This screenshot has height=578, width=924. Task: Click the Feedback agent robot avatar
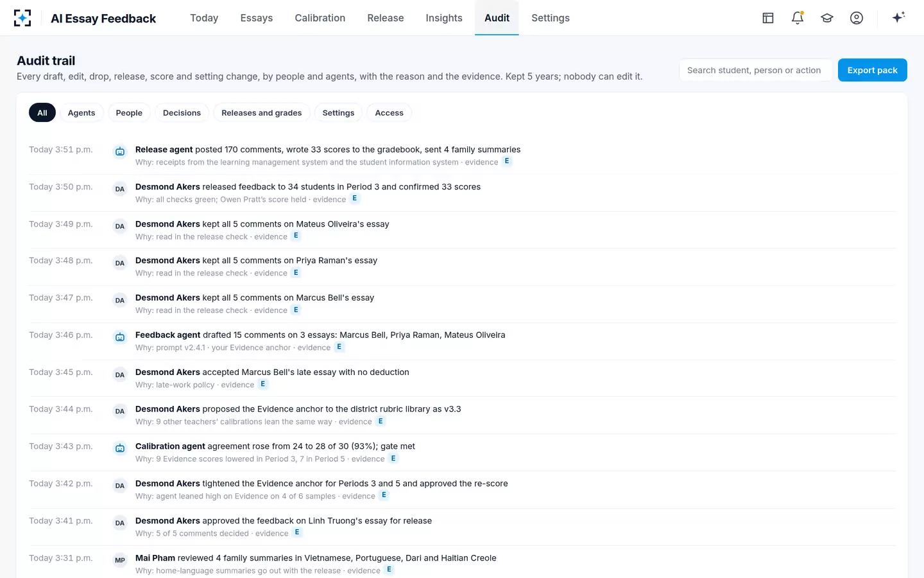[120, 337]
